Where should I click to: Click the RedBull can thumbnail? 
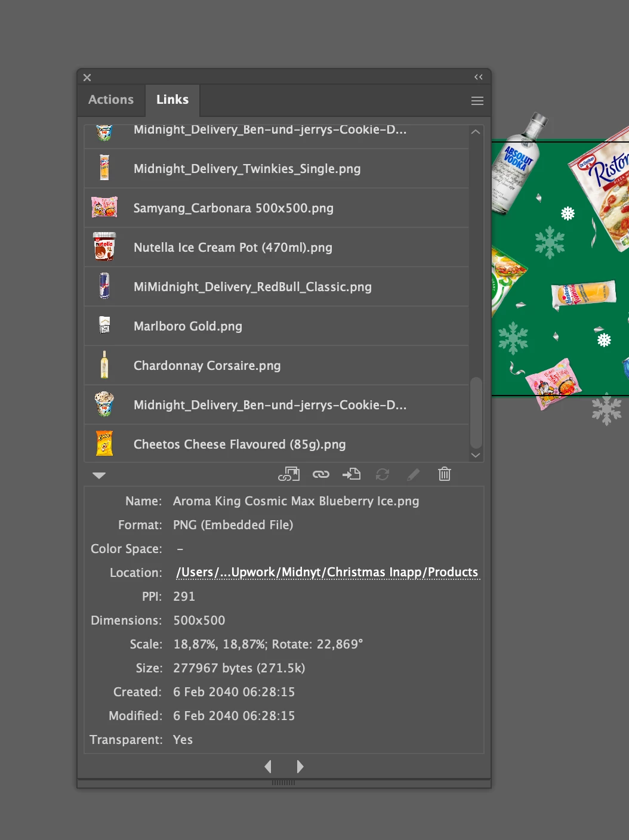coord(104,286)
